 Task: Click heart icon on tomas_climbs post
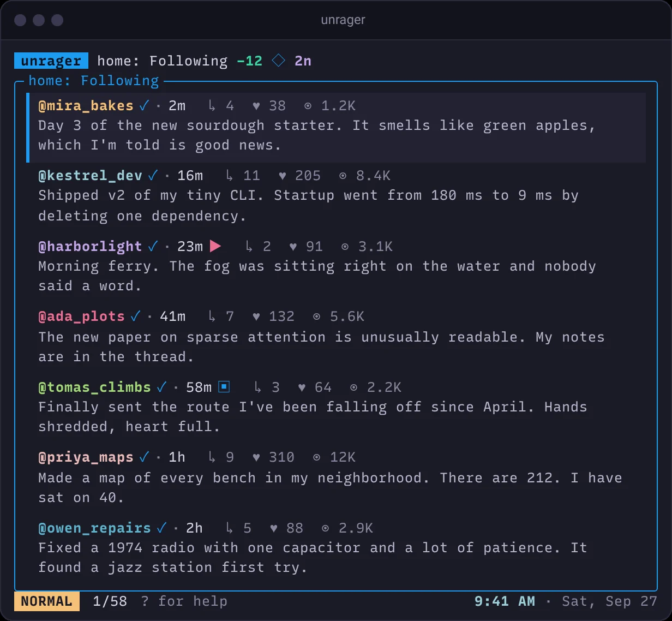point(302,387)
